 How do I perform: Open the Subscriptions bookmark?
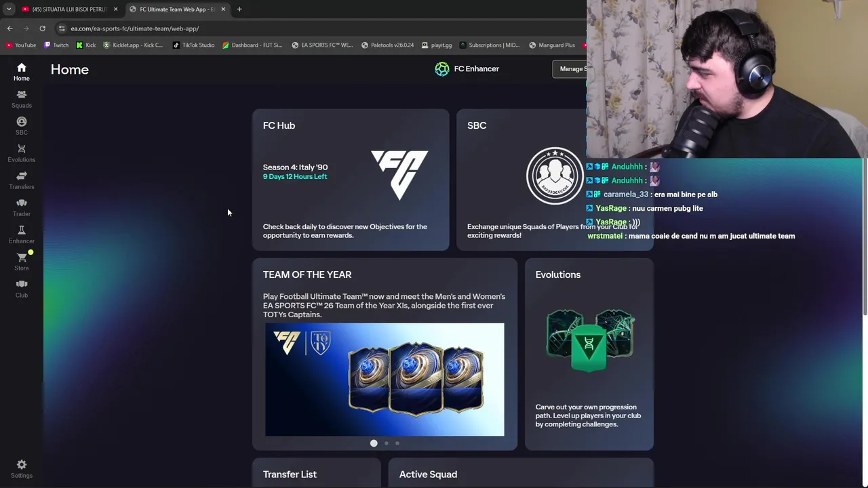point(489,45)
